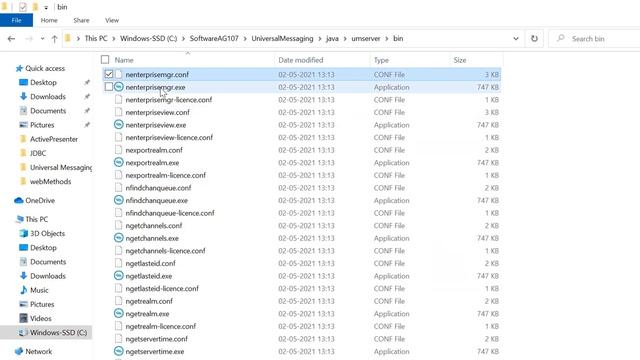Open Universal Messaging folder in sidebar
This screenshot has width=640, height=360.
(x=60, y=167)
